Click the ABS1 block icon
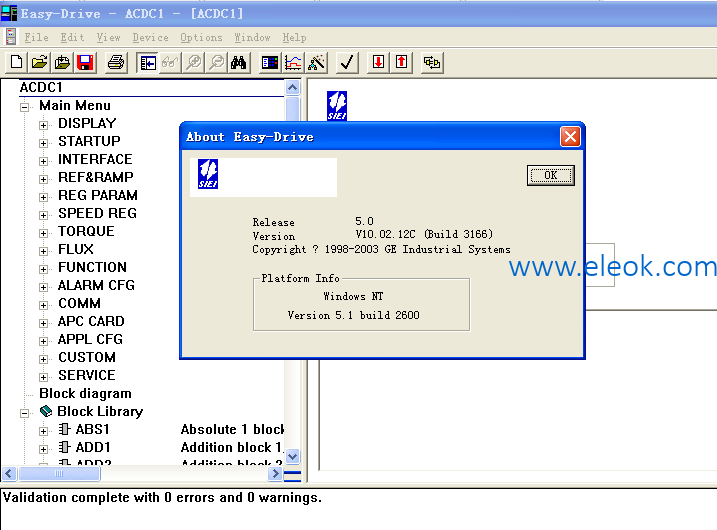Viewport: 717px width, 530px height. click(64, 429)
